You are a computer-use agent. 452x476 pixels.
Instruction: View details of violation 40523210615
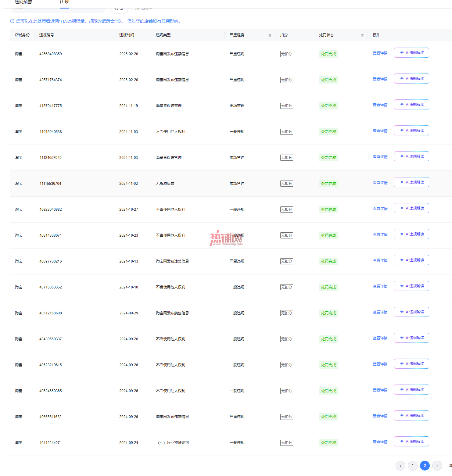click(380, 364)
